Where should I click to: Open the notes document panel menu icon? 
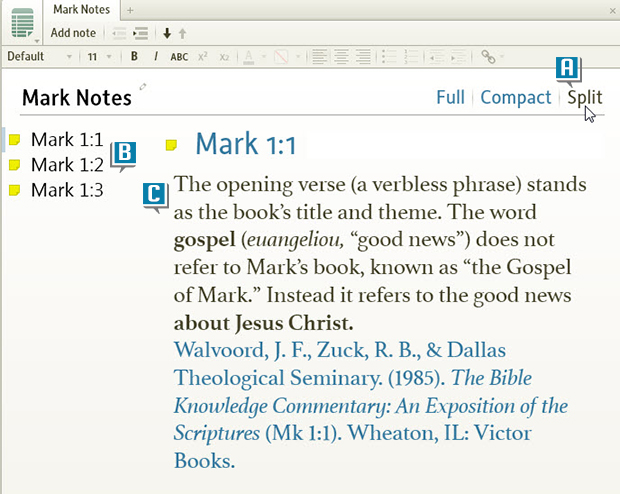click(x=22, y=22)
